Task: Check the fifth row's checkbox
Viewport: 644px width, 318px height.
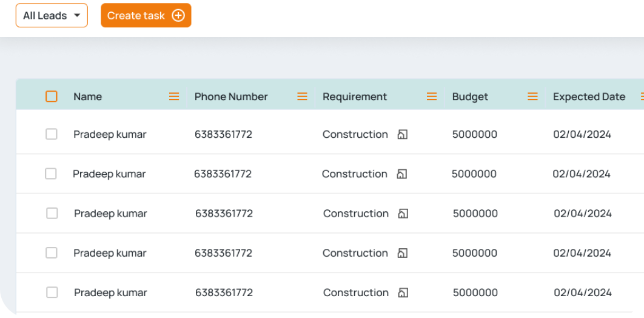Action: coord(52,293)
